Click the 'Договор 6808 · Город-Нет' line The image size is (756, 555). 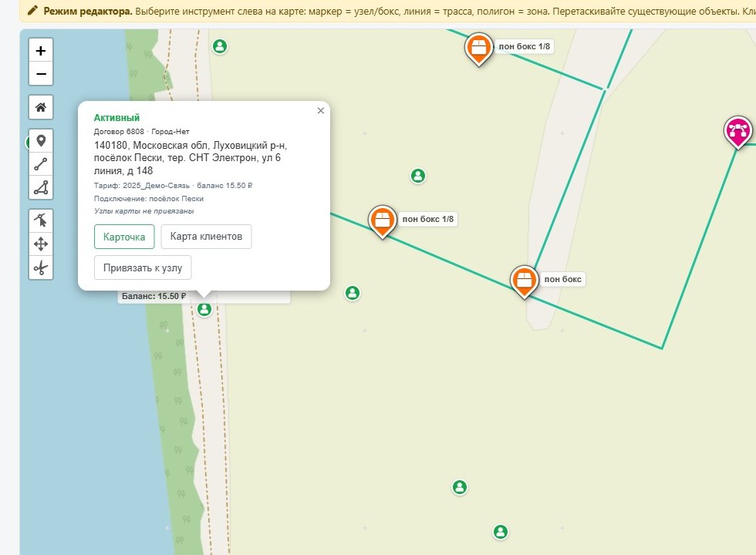click(141, 132)
